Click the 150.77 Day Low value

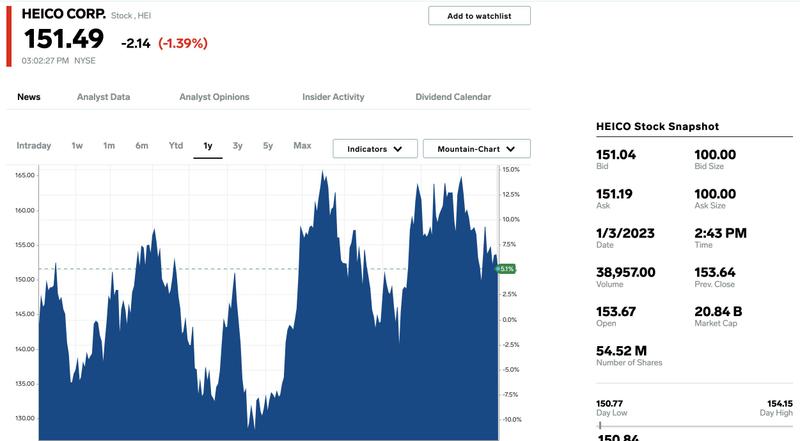point(609,403)
